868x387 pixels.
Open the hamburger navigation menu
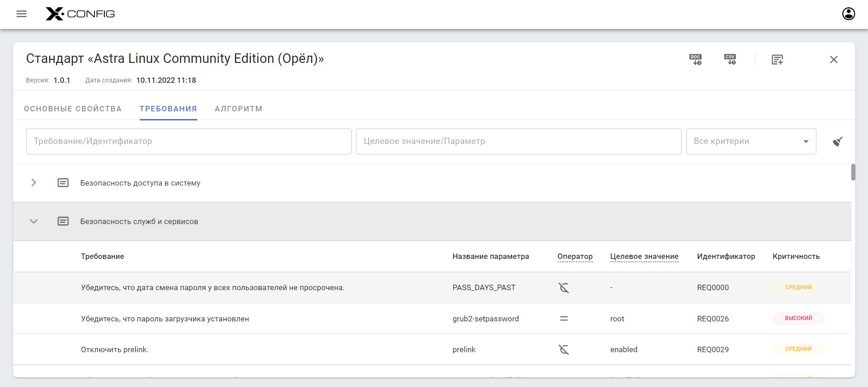[x=21, y=14]
